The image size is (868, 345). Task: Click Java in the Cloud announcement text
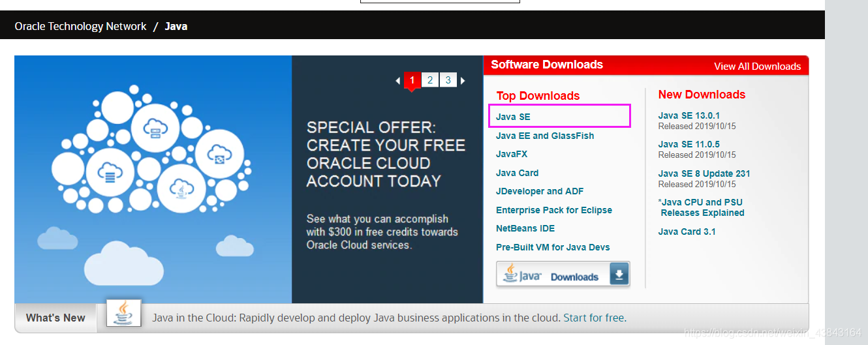(x=356, y=318)
